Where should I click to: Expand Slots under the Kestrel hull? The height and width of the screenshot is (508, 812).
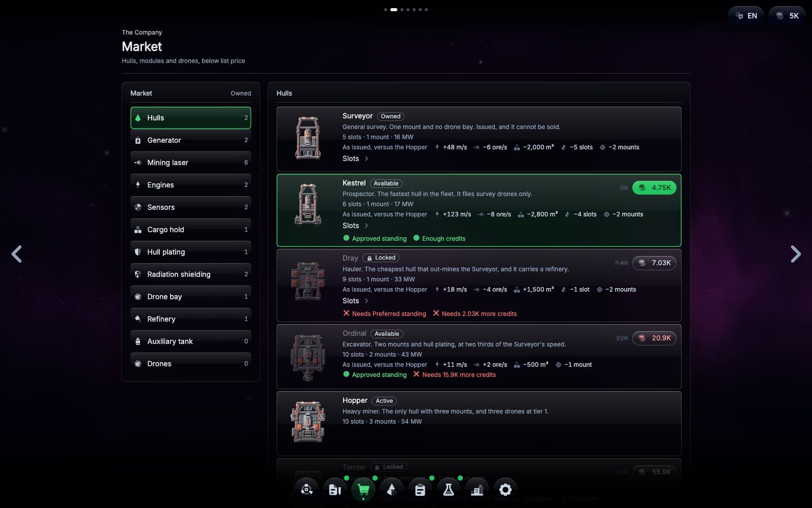point(355,226)
